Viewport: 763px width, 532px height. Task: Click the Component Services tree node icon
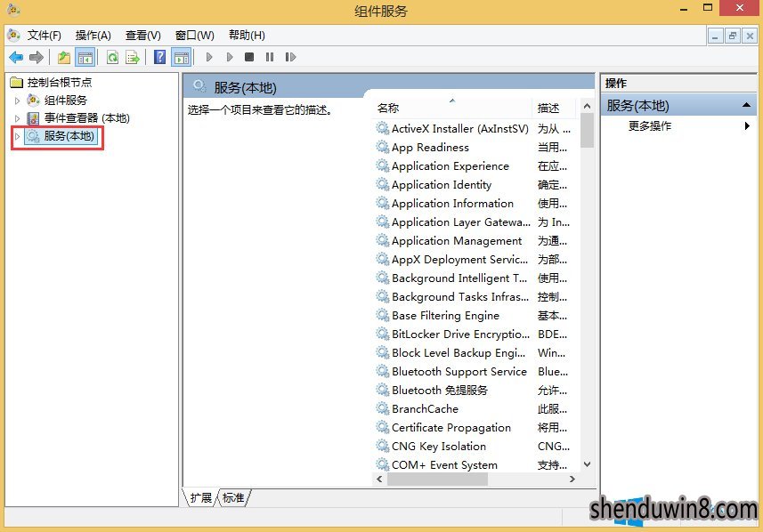(33, 101)
